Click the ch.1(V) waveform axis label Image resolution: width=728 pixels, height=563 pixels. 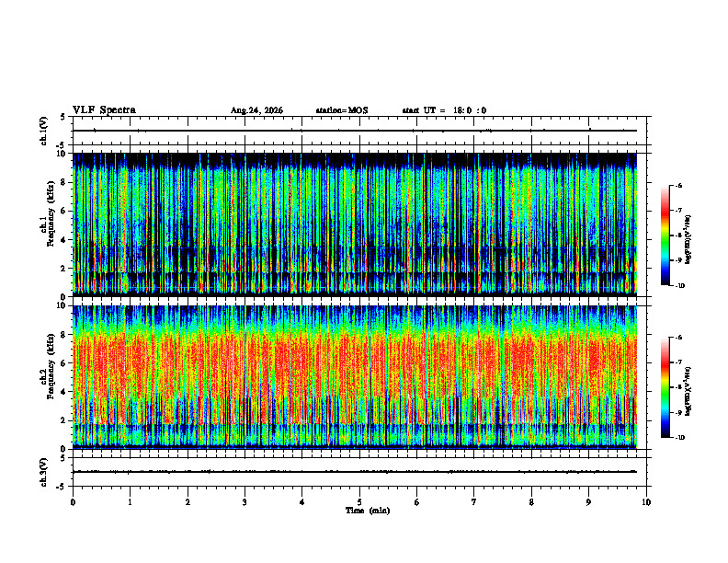click(x=43, y=131)
